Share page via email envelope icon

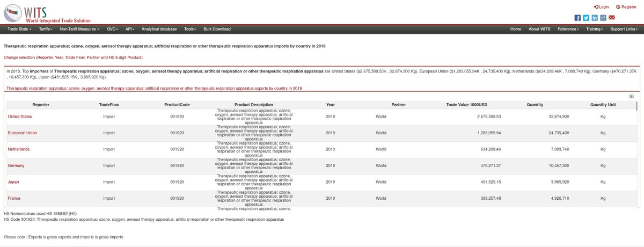pyautogui.click(x=612, y=18)
